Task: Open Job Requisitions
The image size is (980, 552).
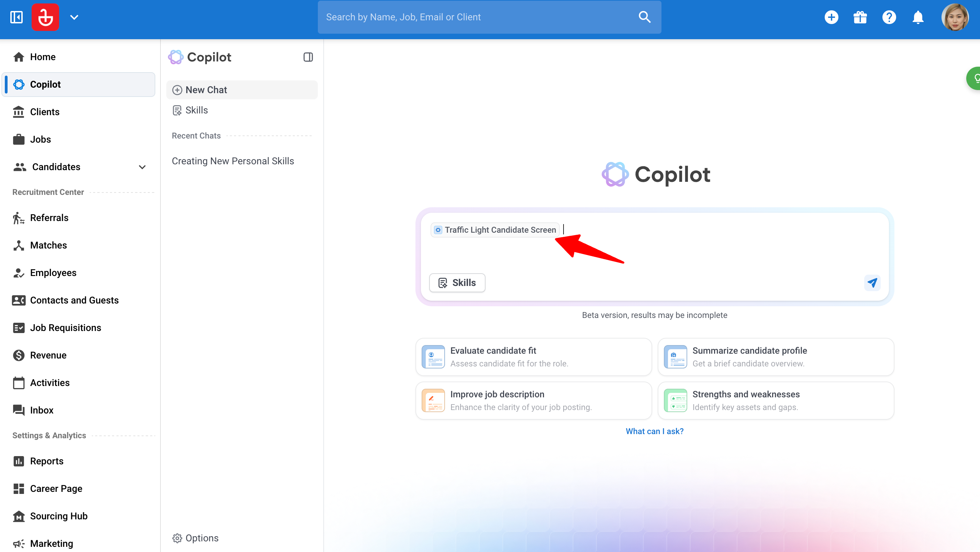Action: tap(78, 328)
